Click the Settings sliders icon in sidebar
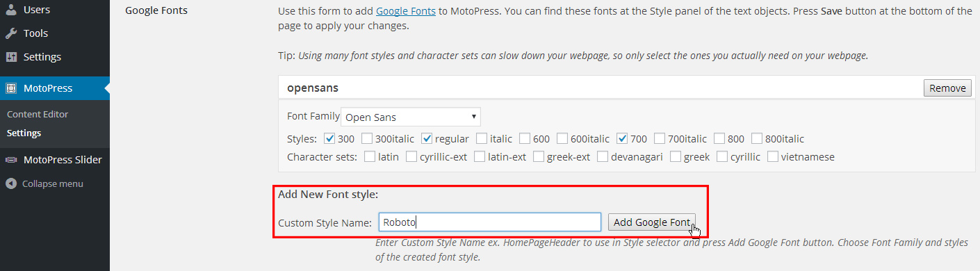The height and width of the screenshot is (271, 980). (11, 57)
